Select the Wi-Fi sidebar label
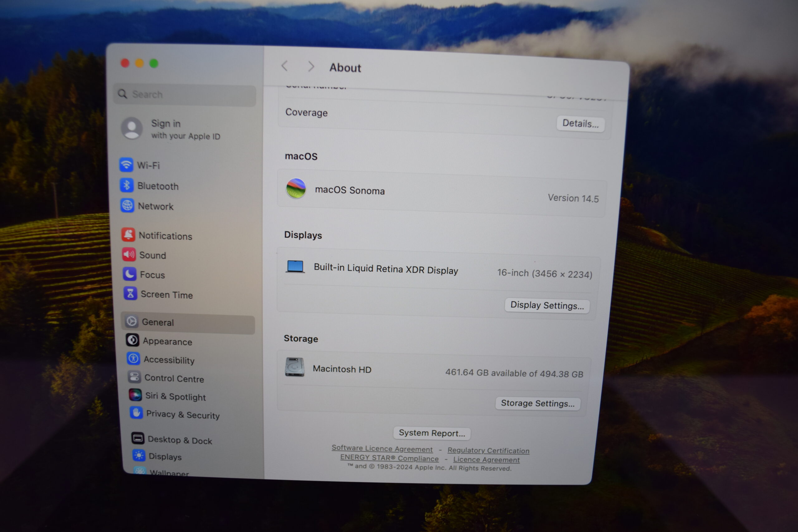The image size is (798, 532). click(148, 165)
